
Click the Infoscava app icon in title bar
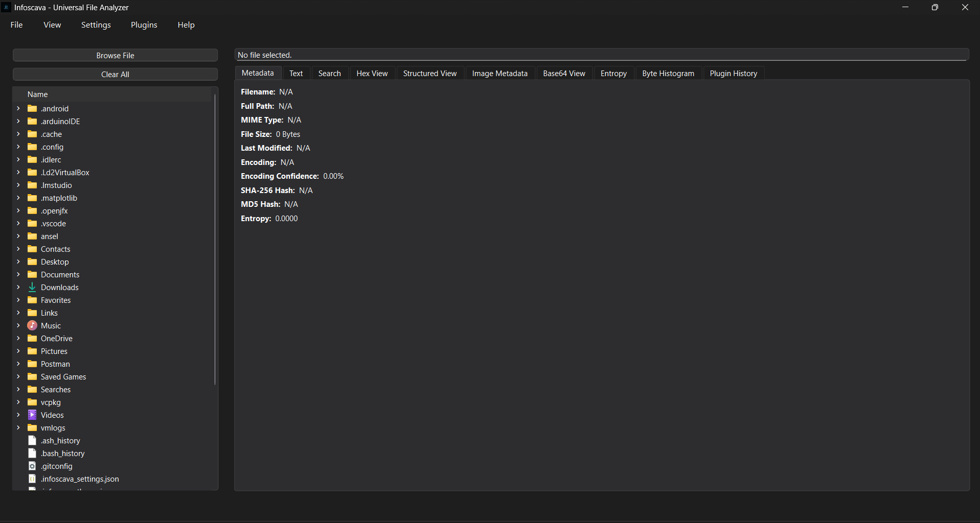[6, 7]
